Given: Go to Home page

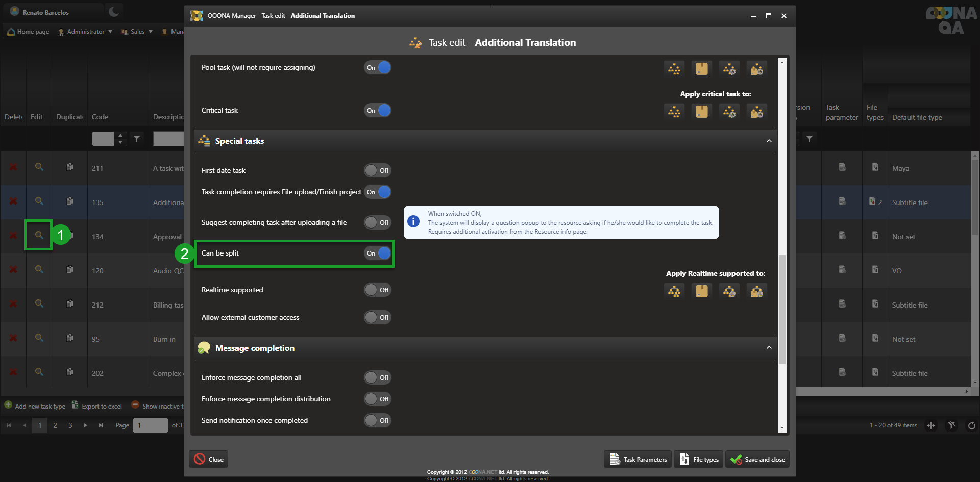Looking at the screenshot, I should point(29,32).
